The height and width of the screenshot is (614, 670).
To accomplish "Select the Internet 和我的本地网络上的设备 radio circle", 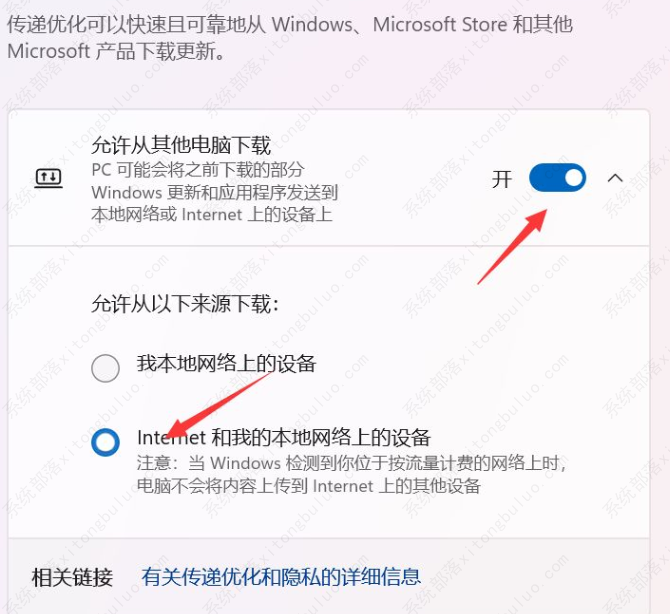I will (x=105, y=442).
